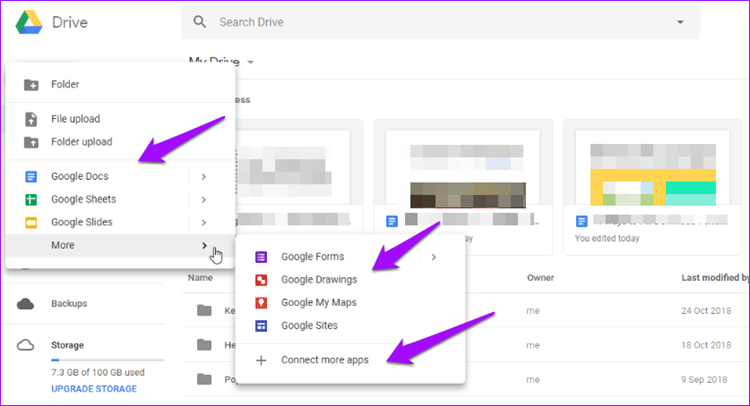Open the yellow-and-teal file thumbnail

tap(653, 168)
